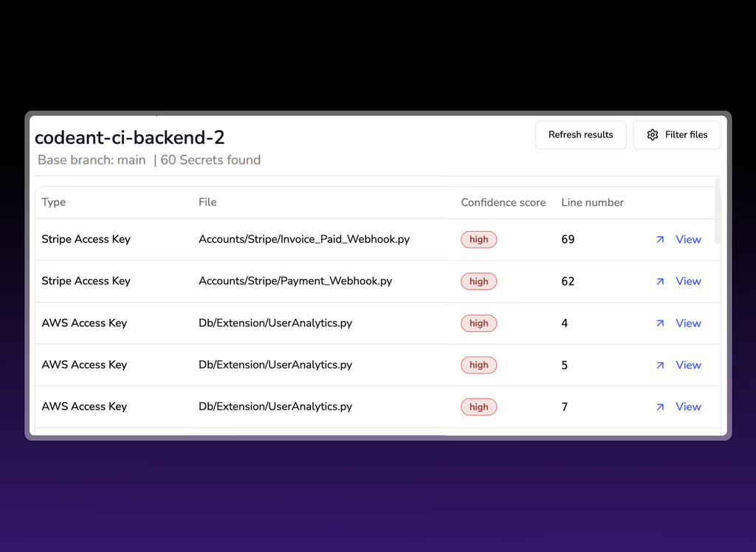The height and width of the screenshot is (552, 756).
Task: Click arrow icon for UserAnalytics.py line 7
Action: (x=660, y=407)
